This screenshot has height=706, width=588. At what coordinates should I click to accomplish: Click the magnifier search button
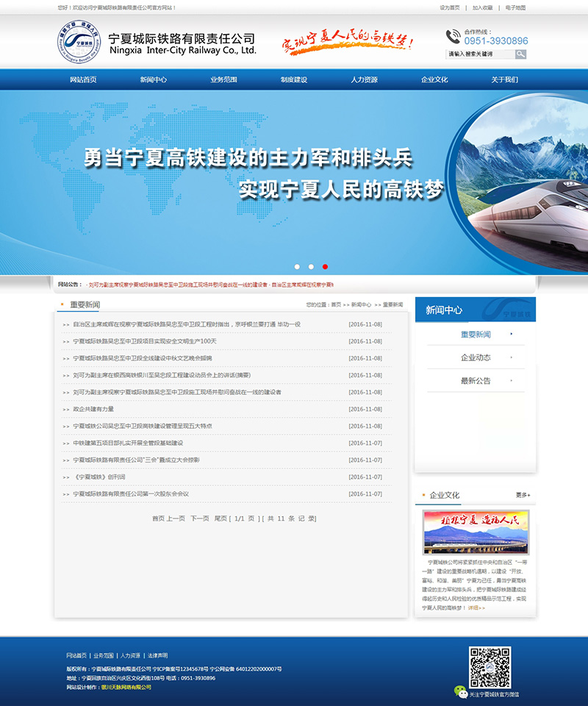pyautogui.click(x=520, y=54)
